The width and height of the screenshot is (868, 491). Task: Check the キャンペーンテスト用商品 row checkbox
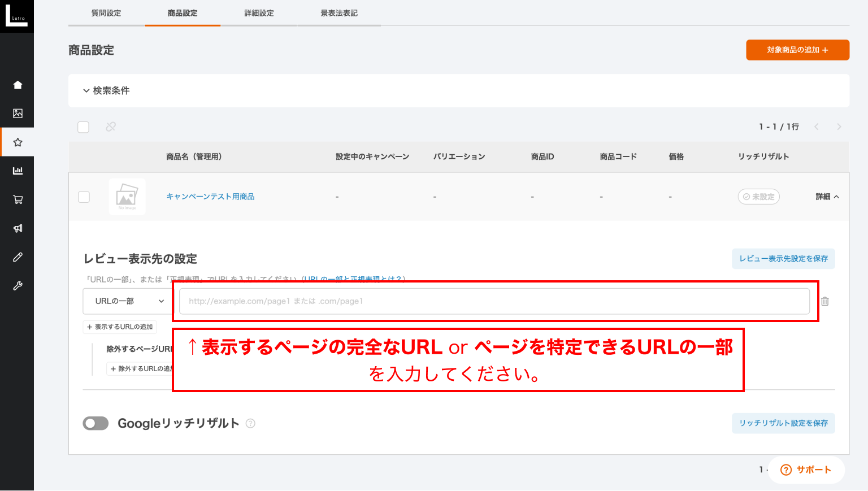pyautogui.click(x=84, y=197)
